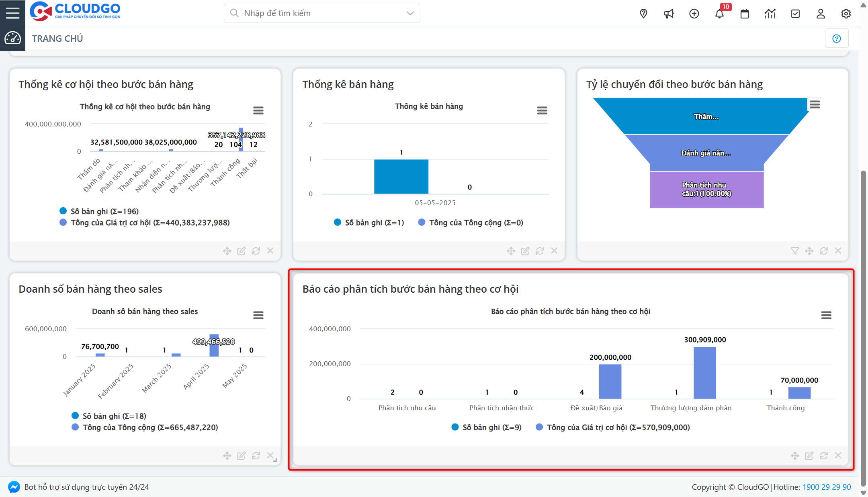Toggle Số bản ghi series in Doanh số legend

click(x=114, y=416)
